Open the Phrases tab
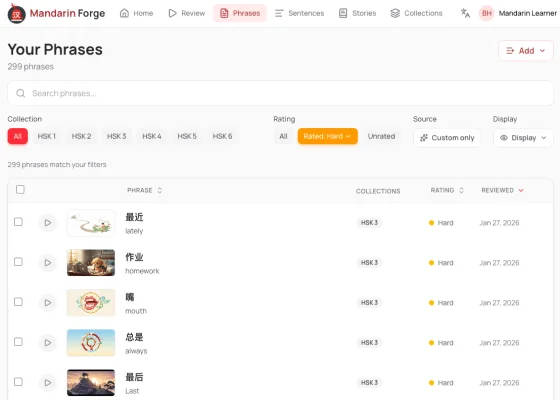Screen dimensions: 560x400 coord(240,13)
